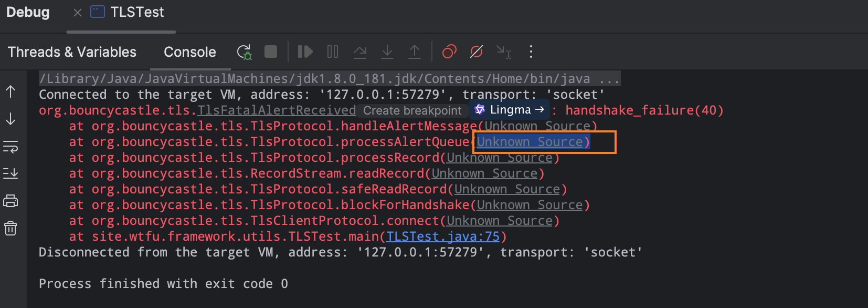Switch to Threads & Variables tab
Screen dimensions: 868x308
click(x=72, y=52)
